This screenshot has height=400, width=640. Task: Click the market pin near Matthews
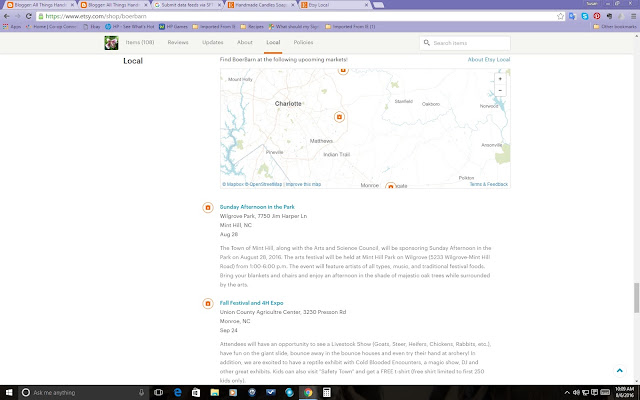pyautogui.click(x=339, y=117)
